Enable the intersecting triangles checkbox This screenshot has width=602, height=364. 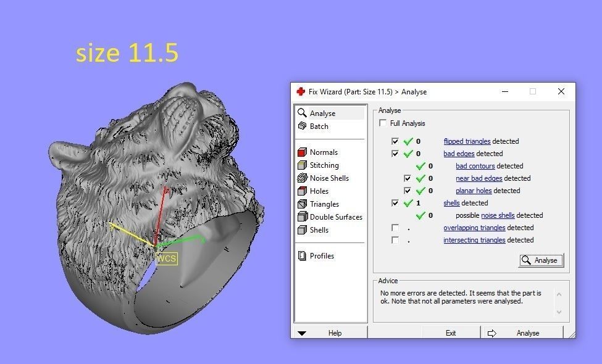[395, 240]
